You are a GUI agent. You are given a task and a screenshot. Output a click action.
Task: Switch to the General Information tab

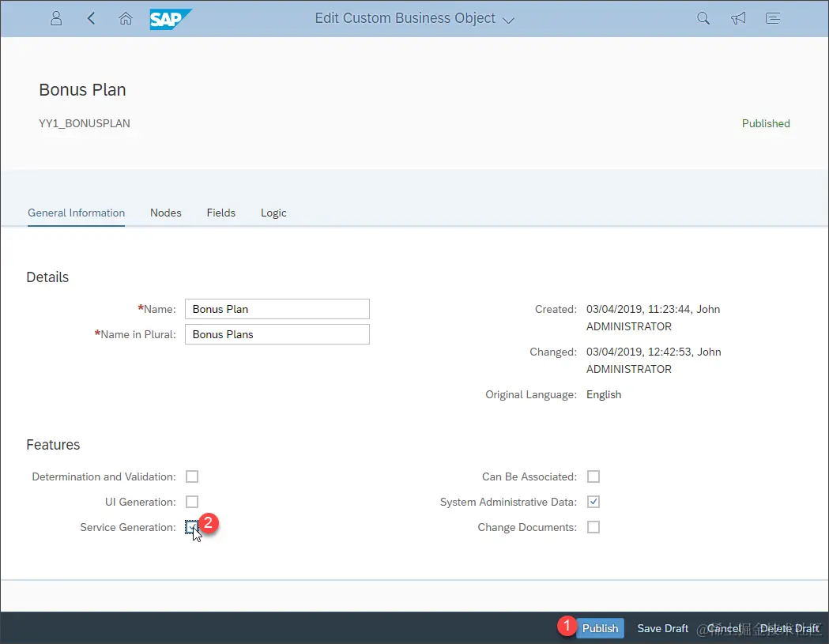[76, 213]
